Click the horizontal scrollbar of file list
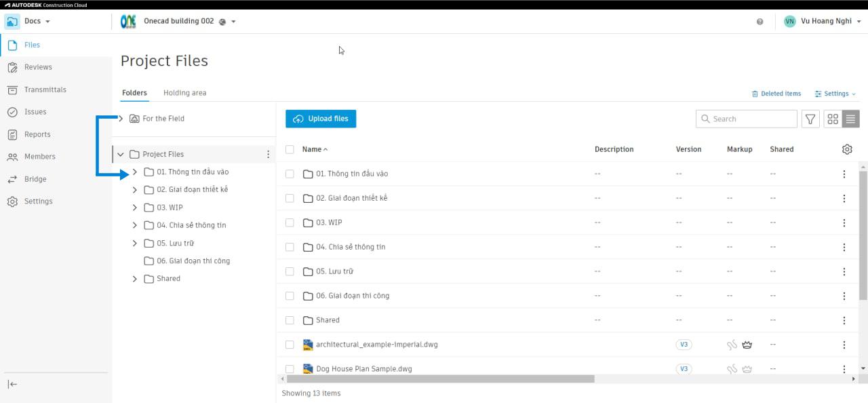The width and height of the screenshot is (868, 403). pyautogui.click(x=441, y=379)
